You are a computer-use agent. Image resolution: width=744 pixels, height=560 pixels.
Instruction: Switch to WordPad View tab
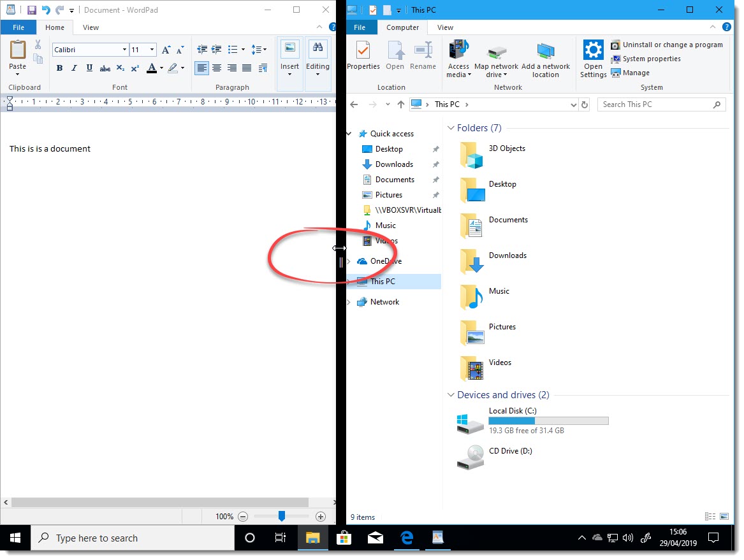tap(91, 27)
